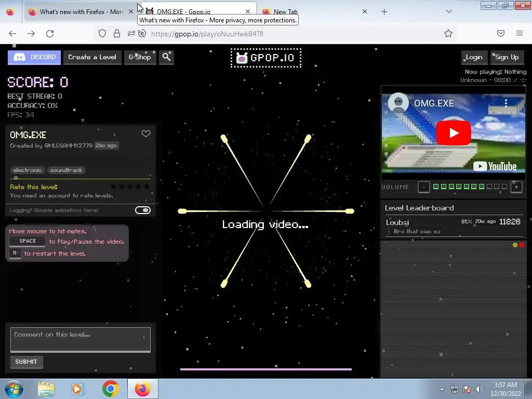
Task: Click the YouTube logo on video
Action: point(495,166)
